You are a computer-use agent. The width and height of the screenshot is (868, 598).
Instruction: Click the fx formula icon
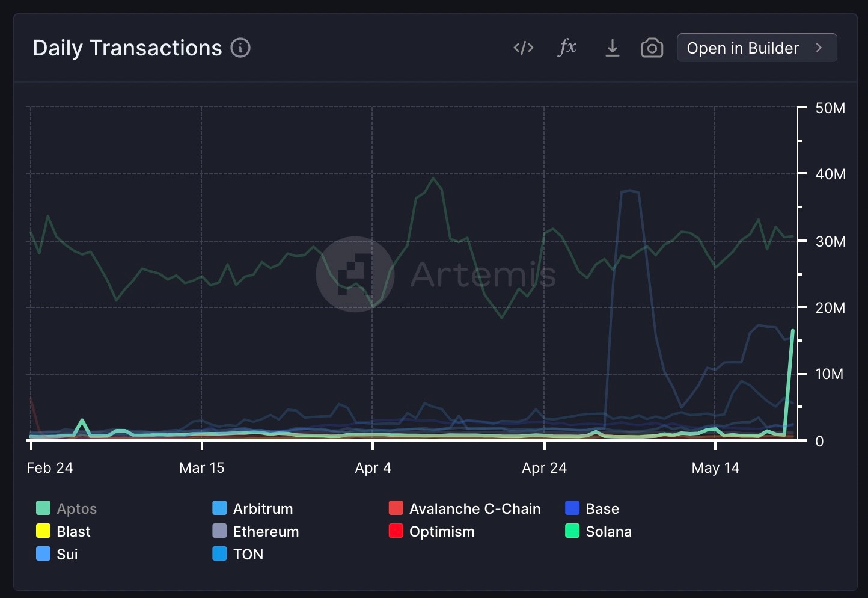(567, 47)
